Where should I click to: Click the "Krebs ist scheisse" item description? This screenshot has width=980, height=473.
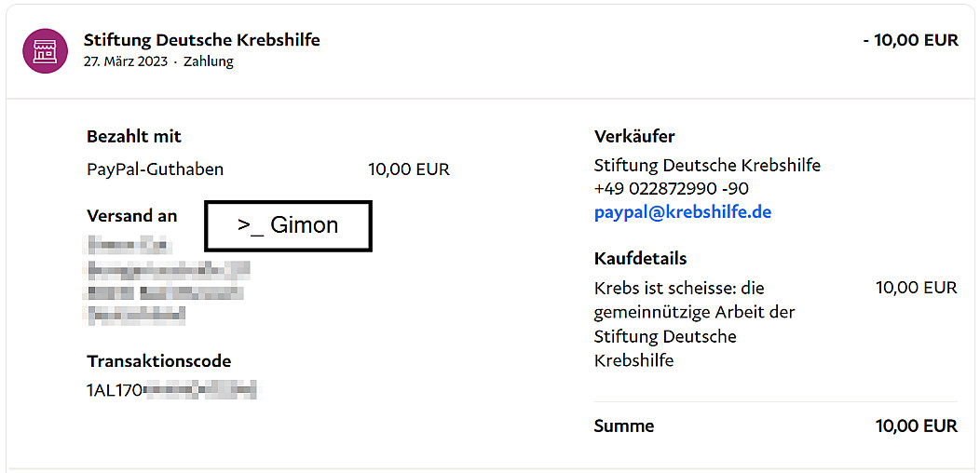694,323
